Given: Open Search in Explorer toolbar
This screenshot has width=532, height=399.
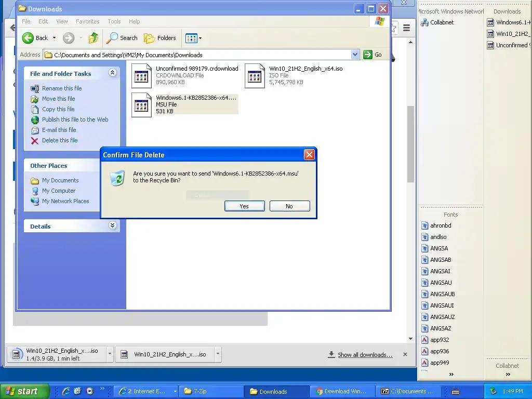Looking at the screenshot, I should pyautogui.click(x=122, y=38).
